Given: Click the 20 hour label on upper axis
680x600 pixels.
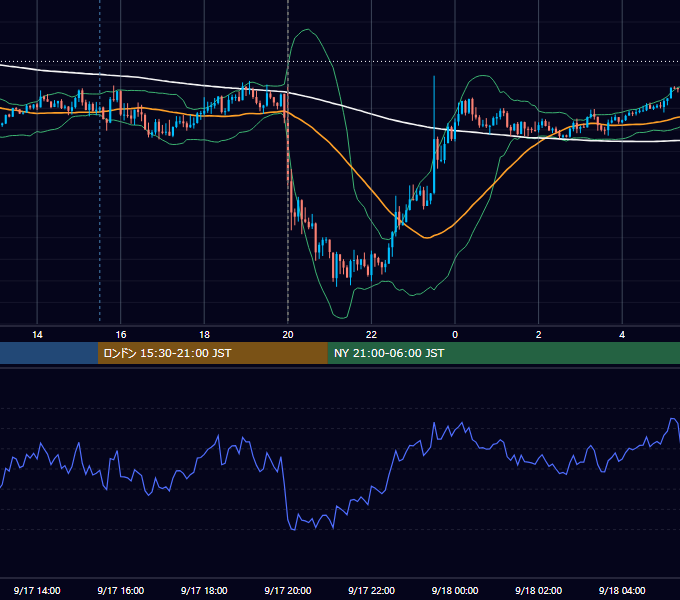Looking at the screenshot, I should click(288, 335).
